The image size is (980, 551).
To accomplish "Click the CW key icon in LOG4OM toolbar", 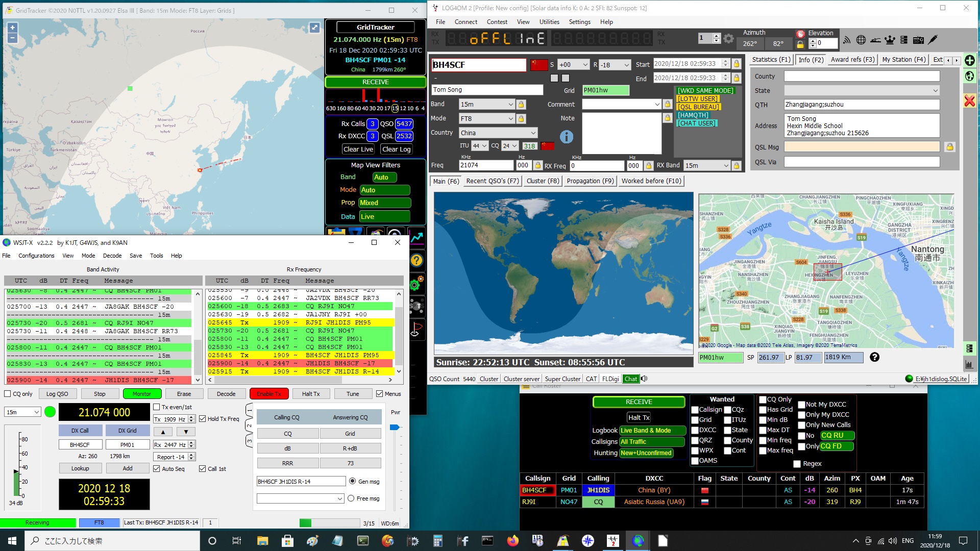I will pyautogui.click(x=934, y=40).
